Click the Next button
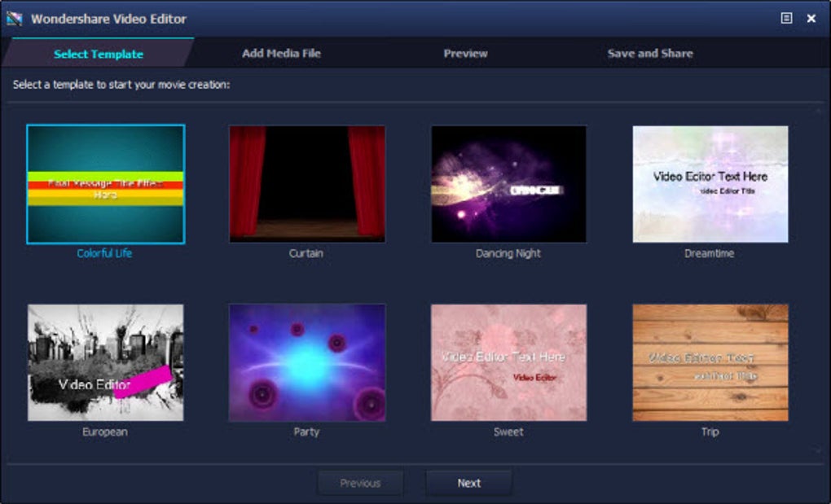The image size is (831, 504). [x=469, y=483]
